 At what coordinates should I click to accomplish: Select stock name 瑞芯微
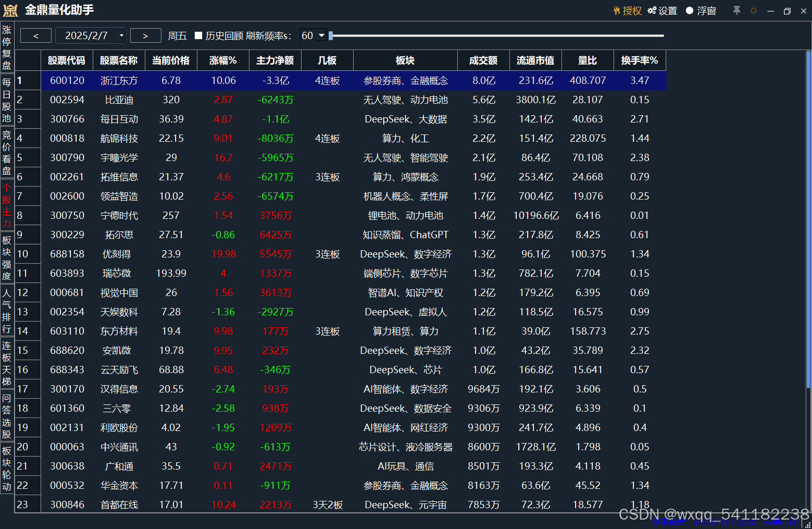[x=117, y=273]
